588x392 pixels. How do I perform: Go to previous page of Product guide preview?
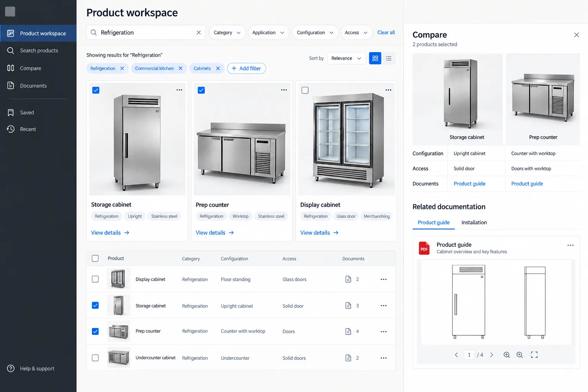pos(456,355)
